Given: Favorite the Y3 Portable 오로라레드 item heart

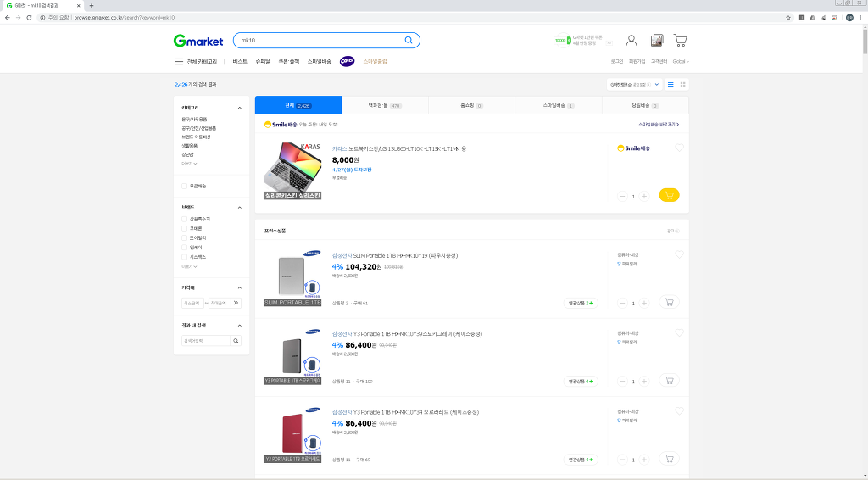Looking at the screenshot, I should pyautogui.click(x=679, y=411).
